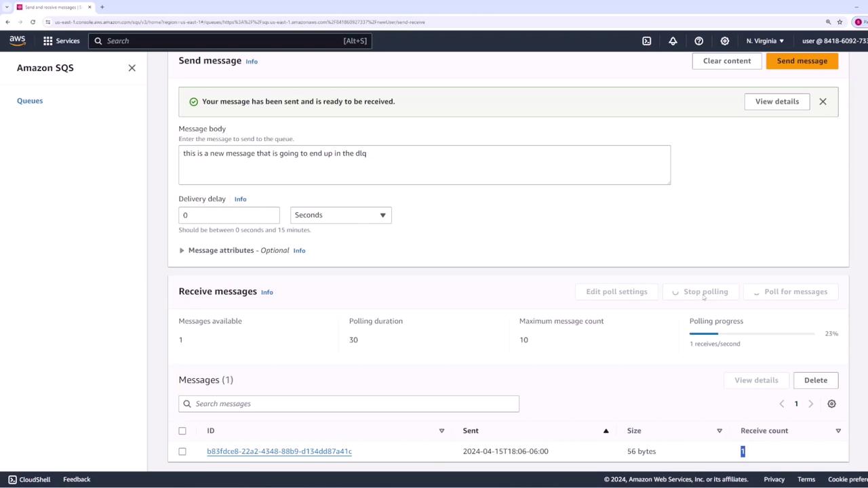Image resolution: width=868 pixels, height=488 pixels.
Task: Open message b83fdce8-22a2-4348-88b9-d134dd87a41c
Action: coord(279,451)
